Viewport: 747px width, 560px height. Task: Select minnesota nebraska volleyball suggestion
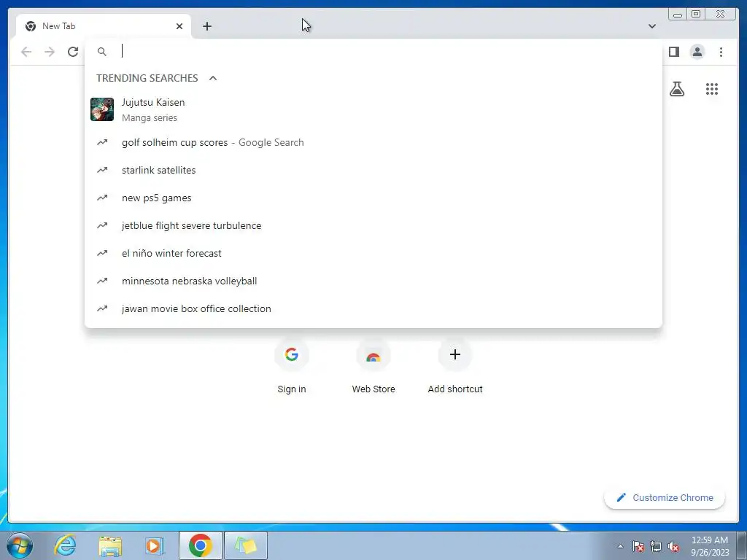point(373,281)
